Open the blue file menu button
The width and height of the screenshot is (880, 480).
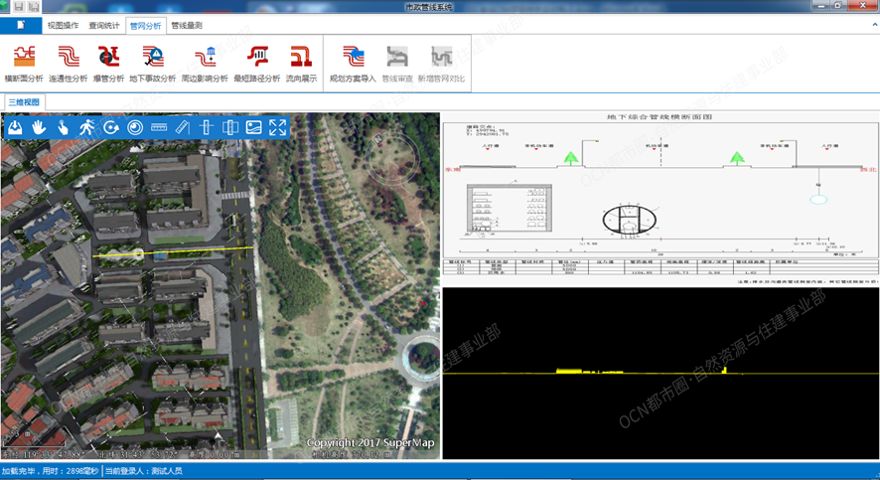(x=21, y=25)
